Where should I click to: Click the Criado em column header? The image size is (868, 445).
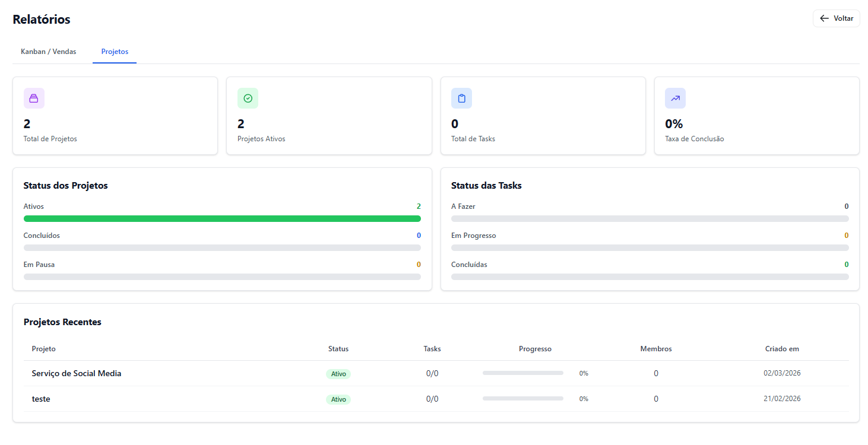click(x=782, y=349)
